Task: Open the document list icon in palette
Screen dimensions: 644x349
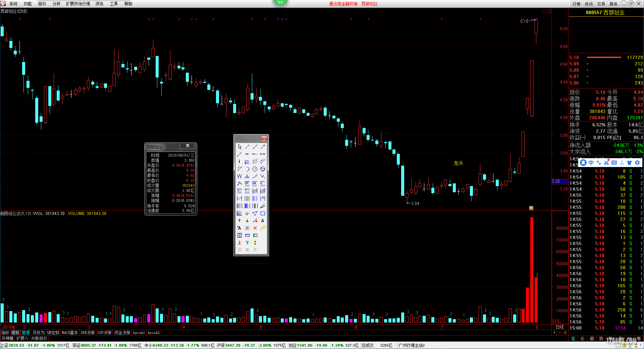Action: [x=239, y=235]
